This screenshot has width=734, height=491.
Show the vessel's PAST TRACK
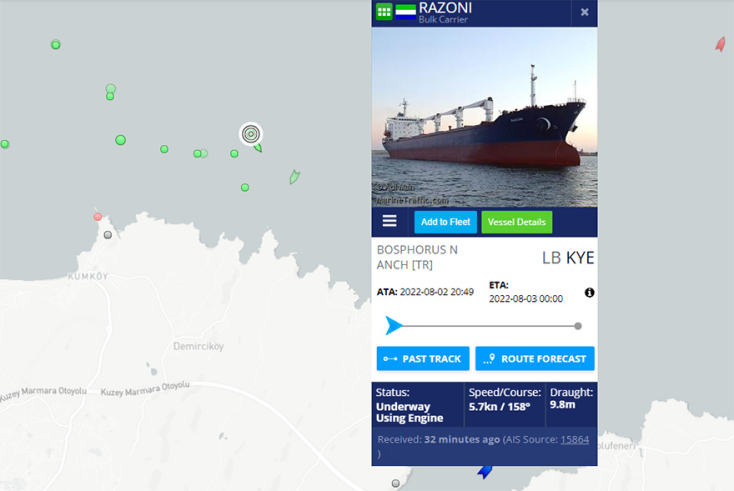click(423, 359)
